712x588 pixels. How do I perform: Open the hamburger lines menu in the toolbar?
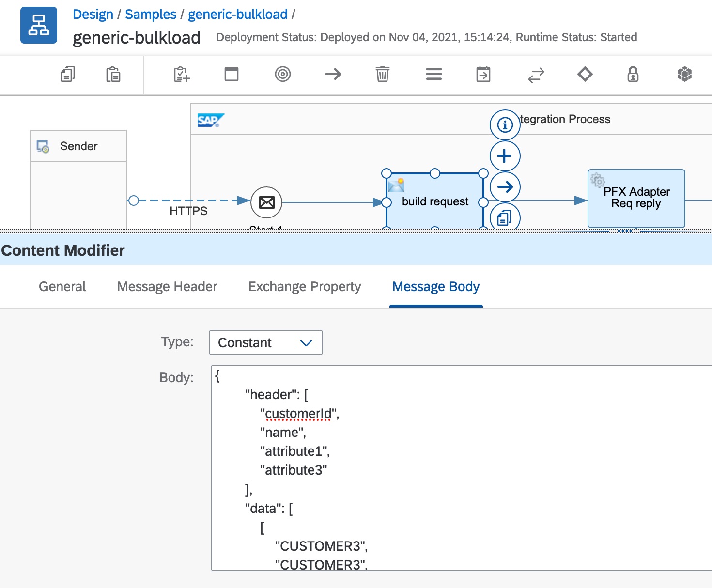pyautogui.click(x=433, y=74)
